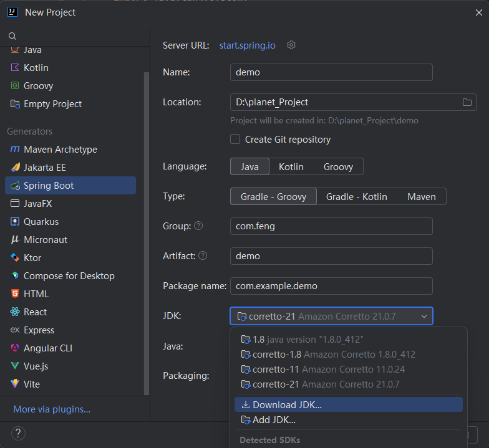Select the Kotlin project icon
The width and height of the screenshot is (489, 448).
click(x=15, y=67)
